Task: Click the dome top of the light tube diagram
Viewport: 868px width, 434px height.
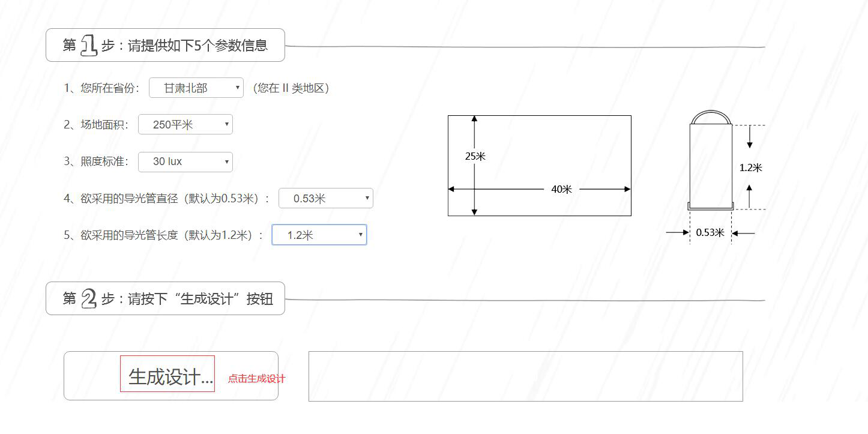Action: pyautogui.click(x=711, y=116)
